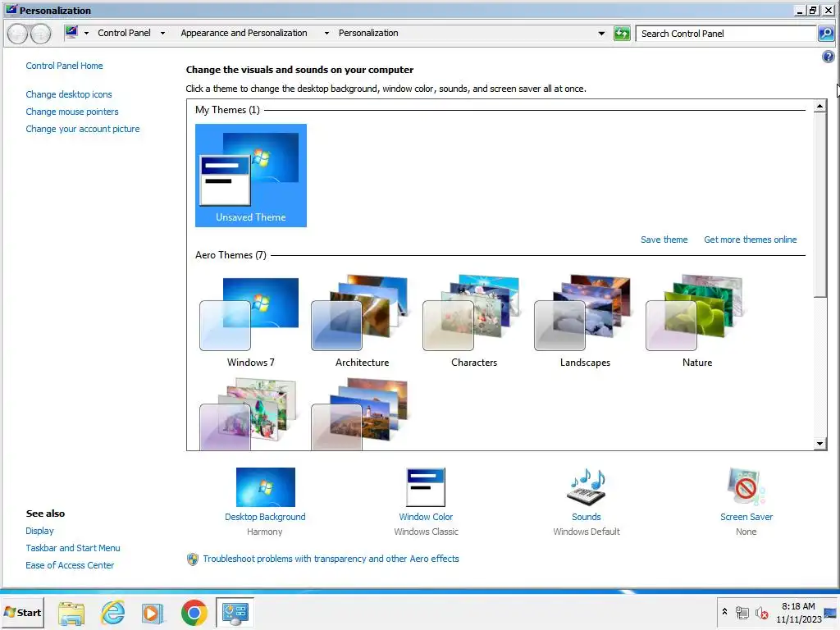The height and width of the screenshot is (630, 840).
Task: Click Change desktop icons link
Action: [69, 94]
